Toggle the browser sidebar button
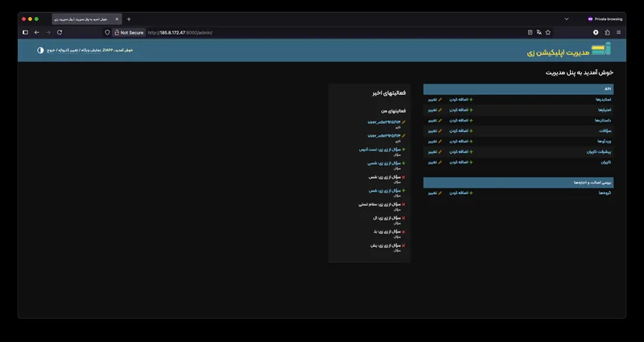Screen dimensions: 644x342 [25, 32]
